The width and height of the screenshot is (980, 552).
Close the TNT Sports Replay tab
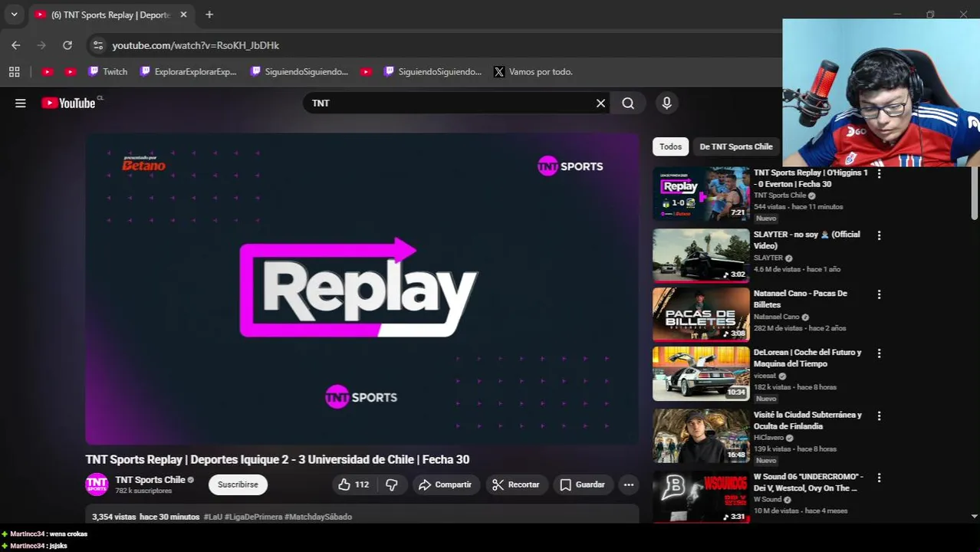(183, 15)
